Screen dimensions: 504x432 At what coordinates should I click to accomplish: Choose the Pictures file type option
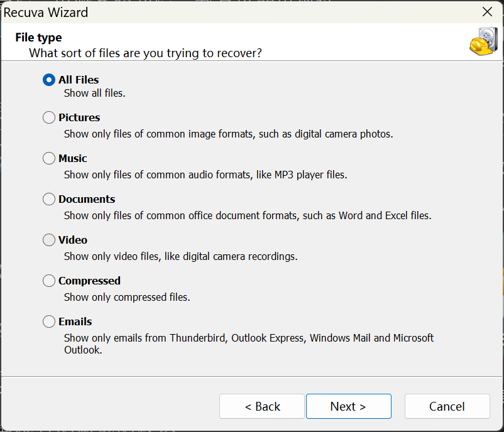(x=49, y=117)
